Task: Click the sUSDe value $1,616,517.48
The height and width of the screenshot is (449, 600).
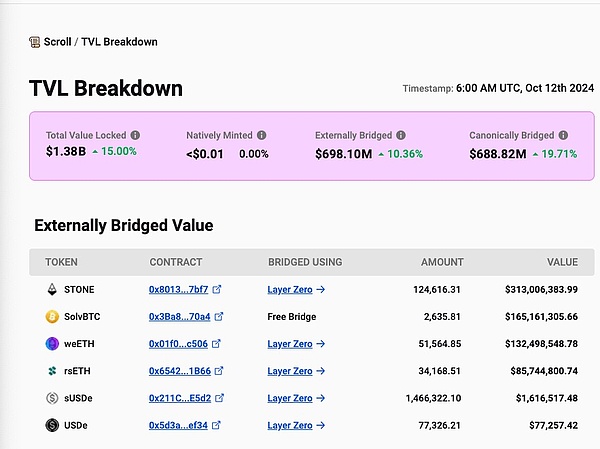Action: tap(547, 398)
